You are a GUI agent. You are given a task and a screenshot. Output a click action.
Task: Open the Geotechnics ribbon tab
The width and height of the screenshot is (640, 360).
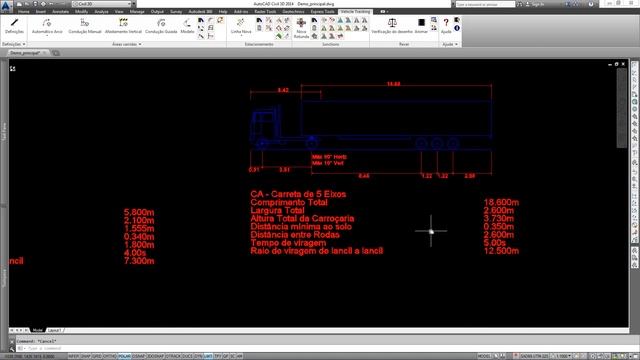coord(293,11)
